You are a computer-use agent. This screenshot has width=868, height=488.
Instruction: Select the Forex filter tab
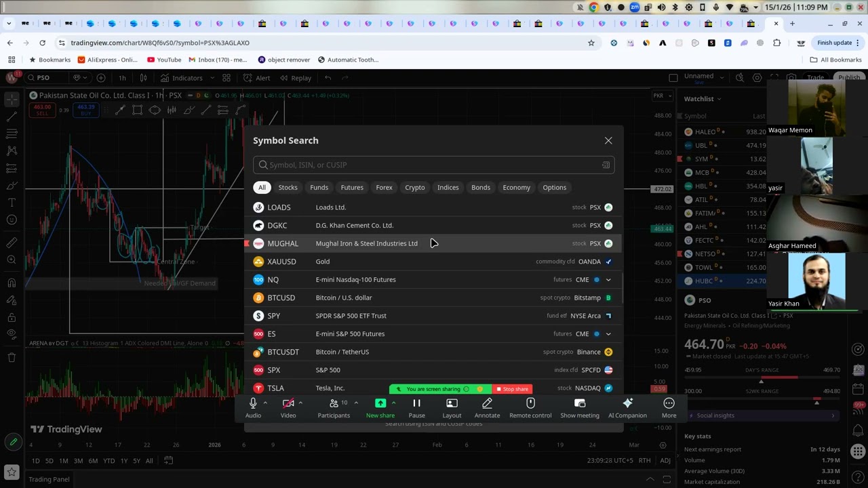[x=384, y=187]
